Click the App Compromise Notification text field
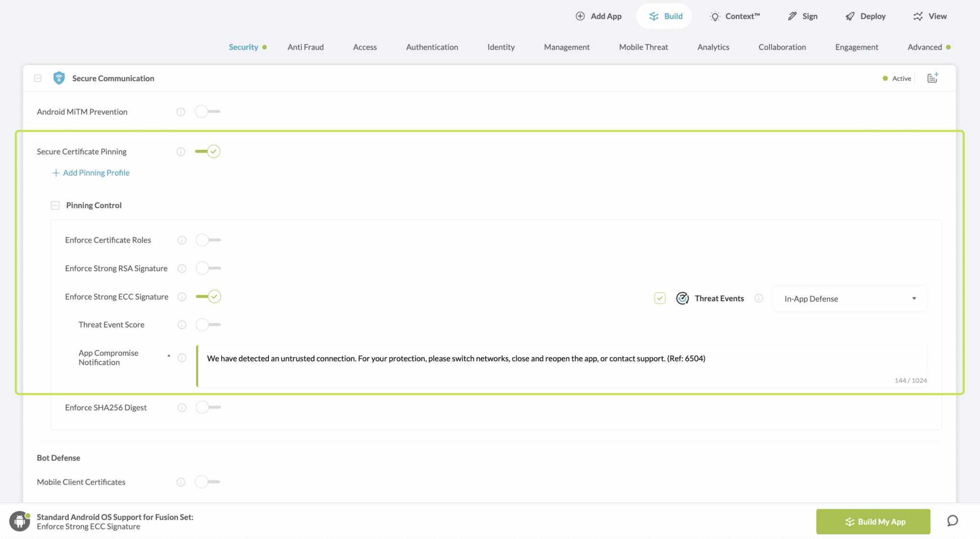 (x=561, y=365)
